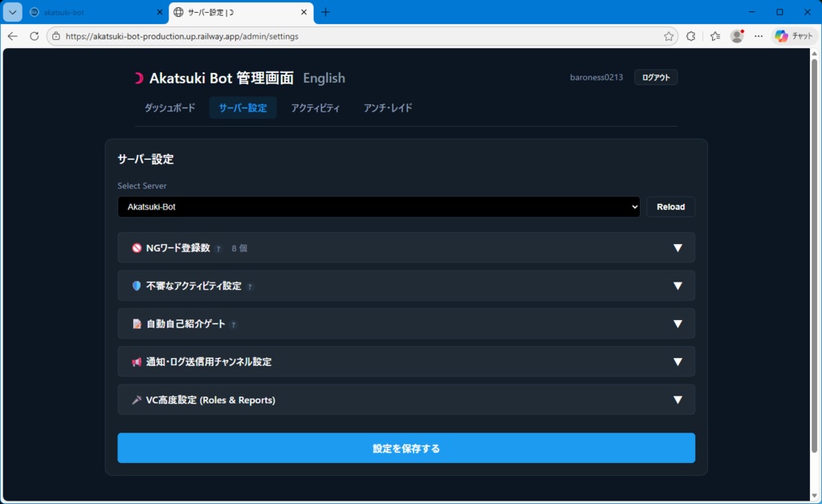
Task: Click the shield icon for 不審なアクティビティ設定
Action: click(136, 286)
